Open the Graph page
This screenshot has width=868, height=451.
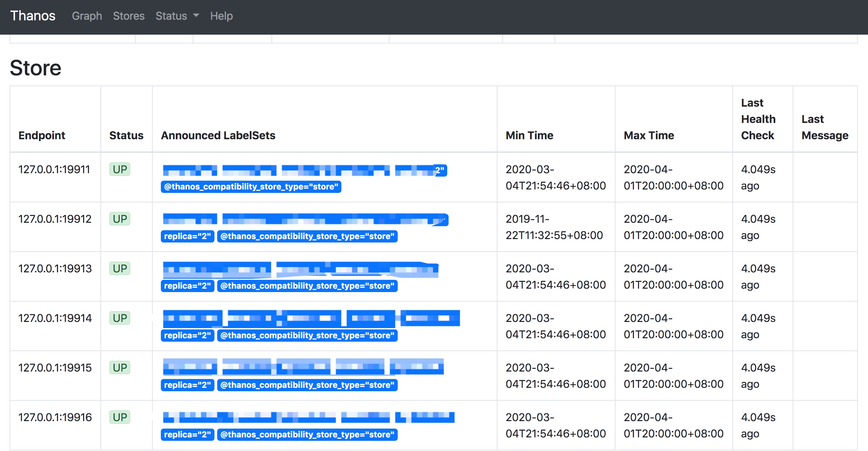87,16
